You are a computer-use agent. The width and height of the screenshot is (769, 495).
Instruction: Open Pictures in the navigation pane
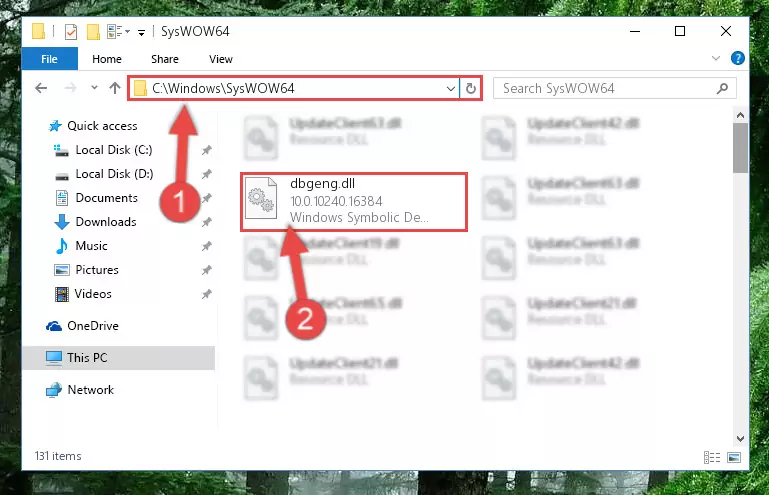[x=97, y=270]
